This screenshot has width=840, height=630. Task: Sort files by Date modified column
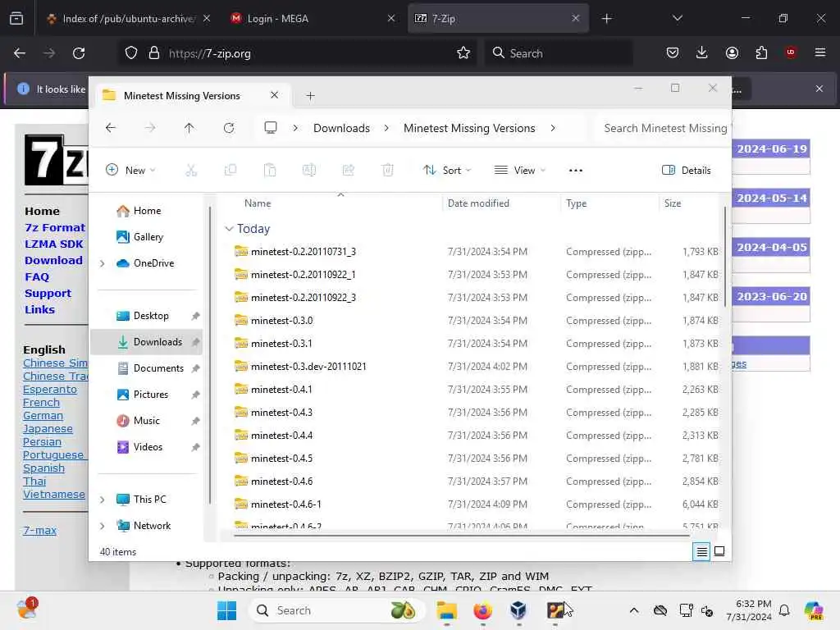click(478, 203)
